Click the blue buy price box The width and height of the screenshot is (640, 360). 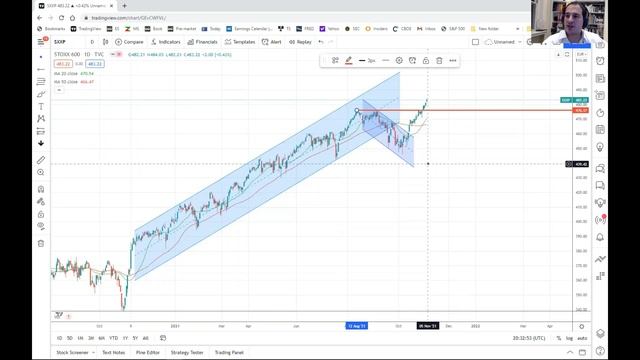(95, 64)
